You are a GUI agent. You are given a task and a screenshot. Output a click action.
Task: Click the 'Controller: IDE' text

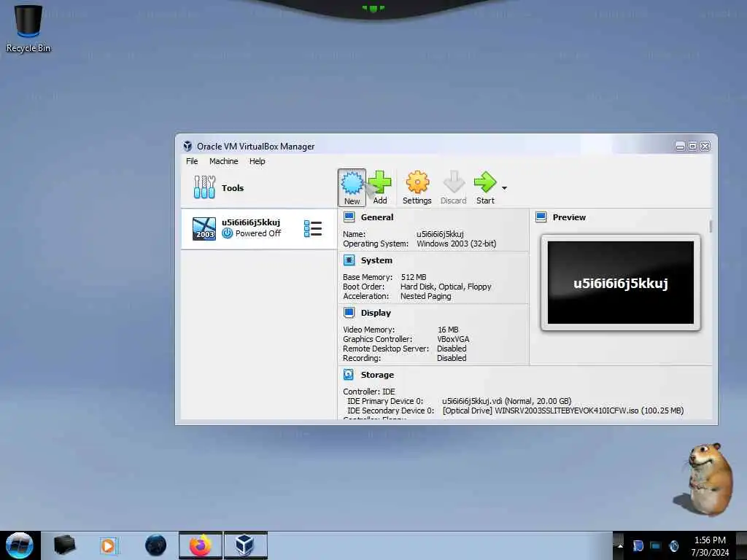pos(369,392)
